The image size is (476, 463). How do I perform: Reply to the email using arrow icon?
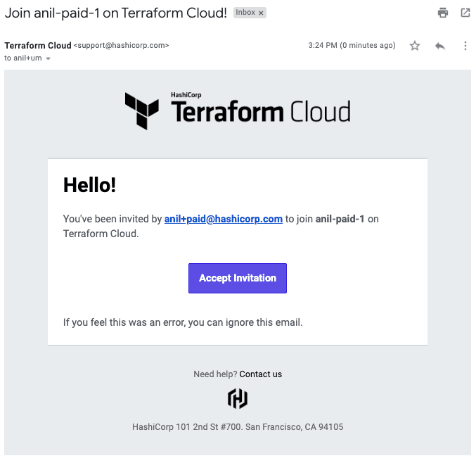click(x=440, y=46)
